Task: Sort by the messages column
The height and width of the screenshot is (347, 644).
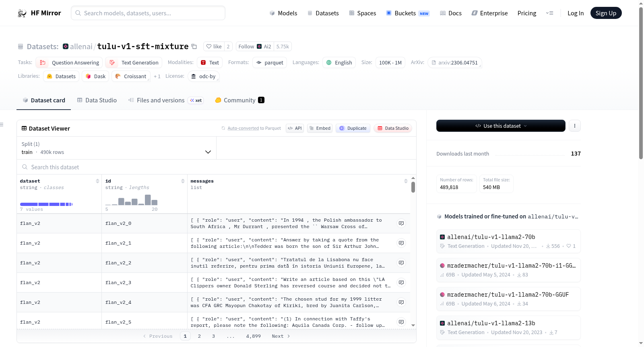Action: click(406, 181)
